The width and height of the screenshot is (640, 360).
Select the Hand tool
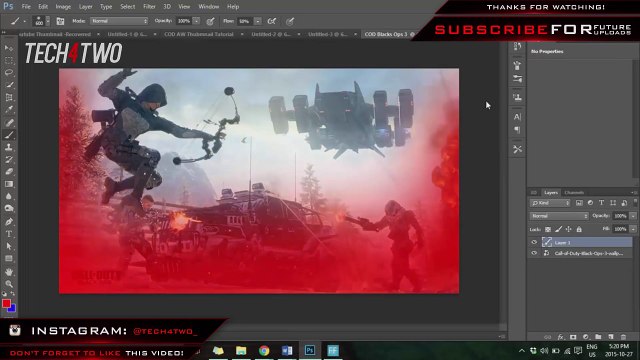(x=9, y=272)
